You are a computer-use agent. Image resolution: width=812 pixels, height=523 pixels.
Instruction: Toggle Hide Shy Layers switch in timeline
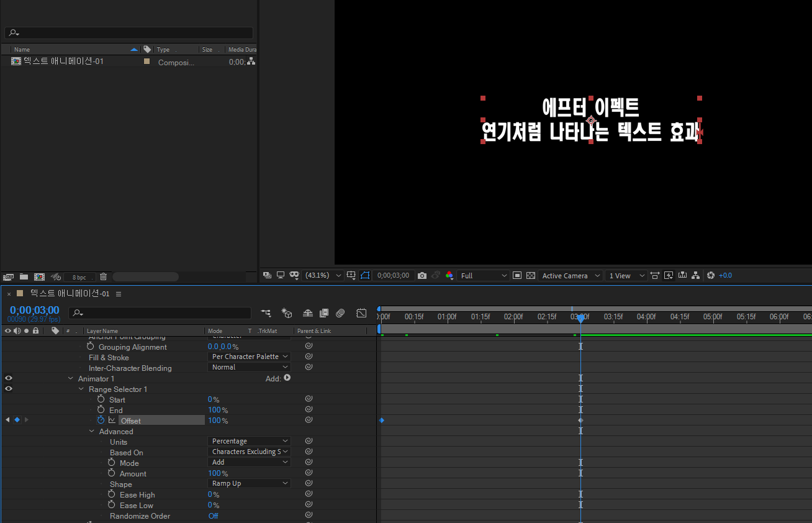tap(307, 313)
